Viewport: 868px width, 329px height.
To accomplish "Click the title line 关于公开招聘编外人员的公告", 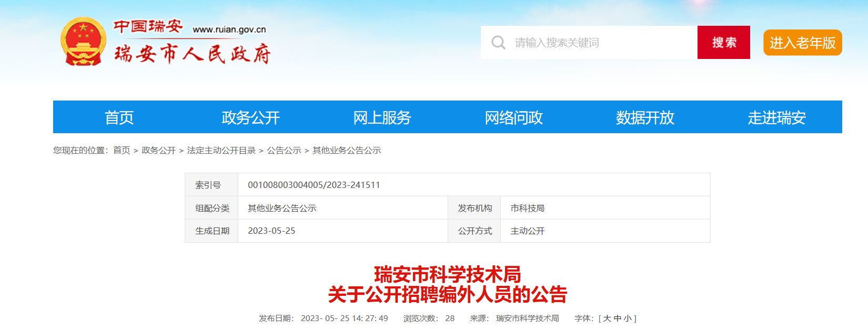I will point(448,295).
